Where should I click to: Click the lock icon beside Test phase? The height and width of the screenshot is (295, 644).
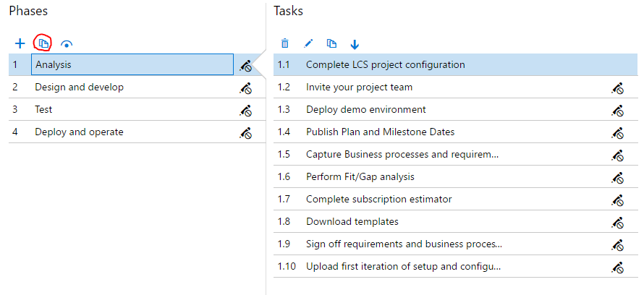(x=246, y=111)
